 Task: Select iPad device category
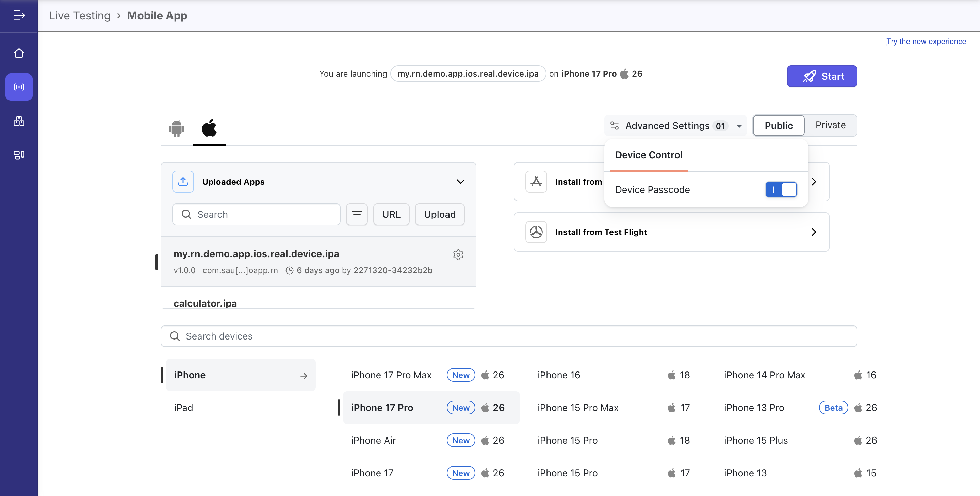pos(184,408)
